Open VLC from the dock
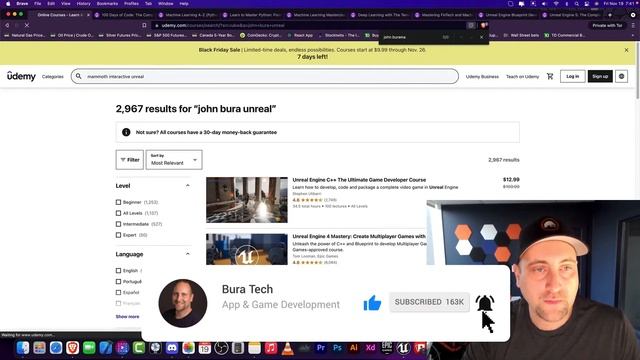The image size is (640, 360). 287,348
